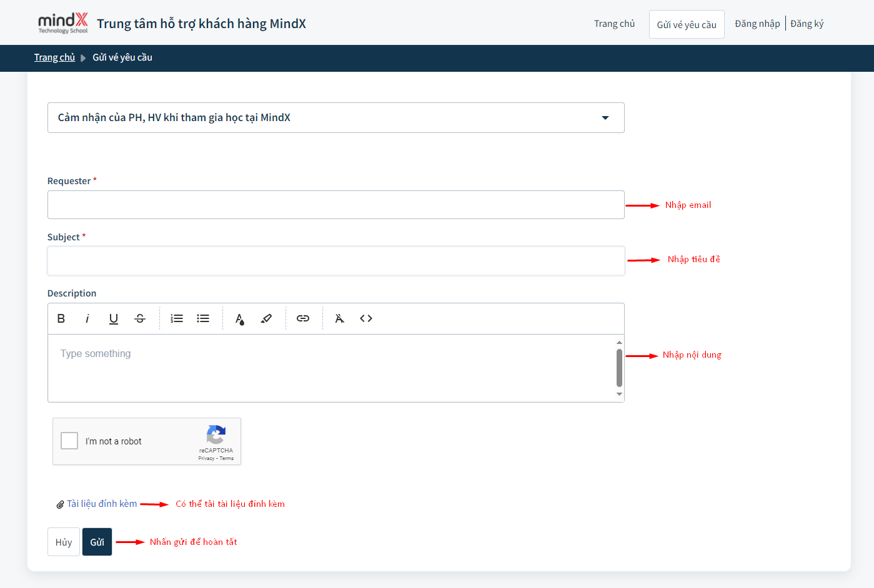Open the background highlight color tool

click(x=266, y=318)
